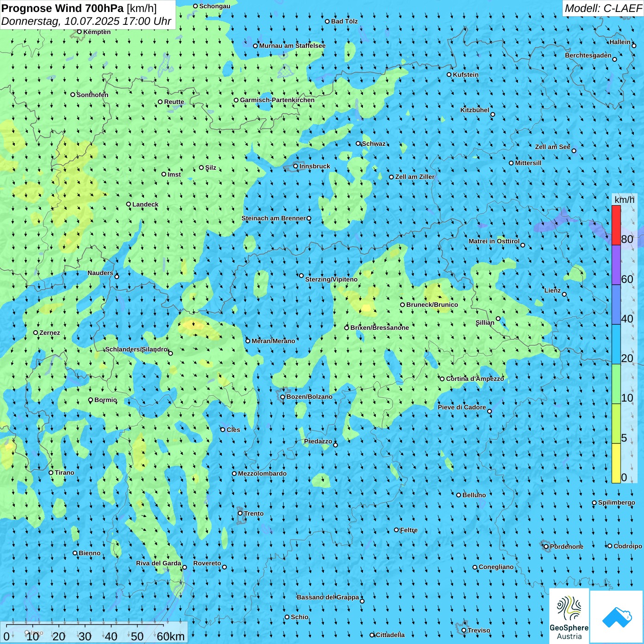Click the '60km' scale bar label
644x644 pixels.
coord(171,636)
